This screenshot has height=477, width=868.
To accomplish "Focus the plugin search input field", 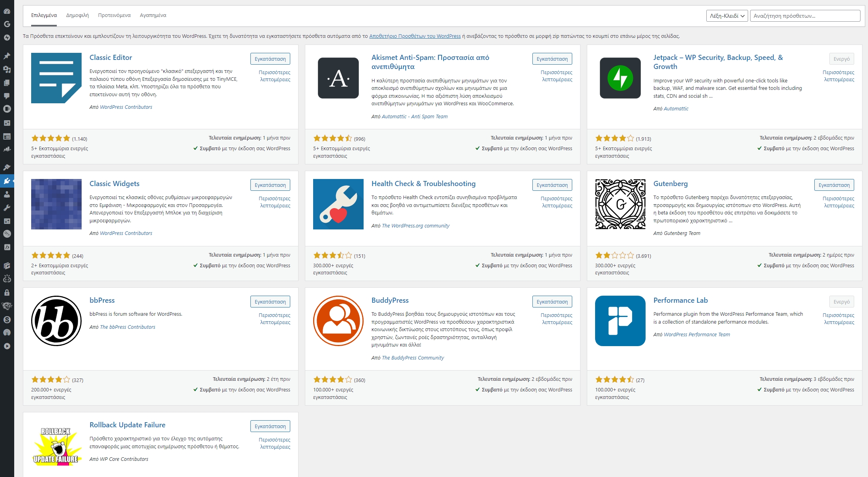I will point(805,16).
